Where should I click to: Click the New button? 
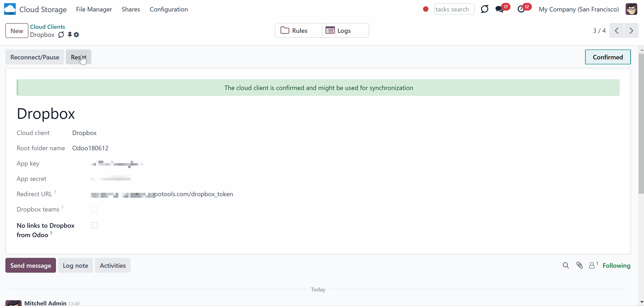click(x=17, y=31)
